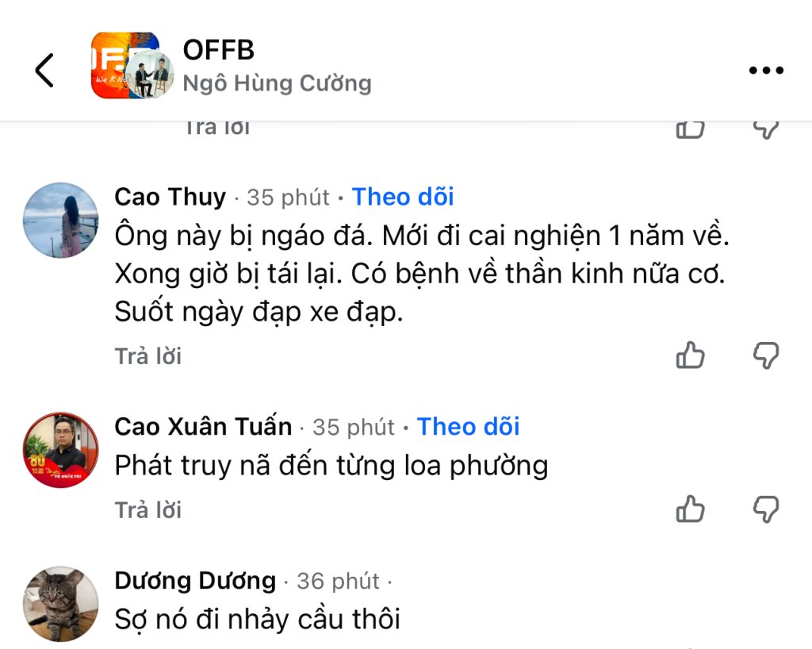
Task: Tap the partially hidden thumbs up at top
Action: [690, 129]
